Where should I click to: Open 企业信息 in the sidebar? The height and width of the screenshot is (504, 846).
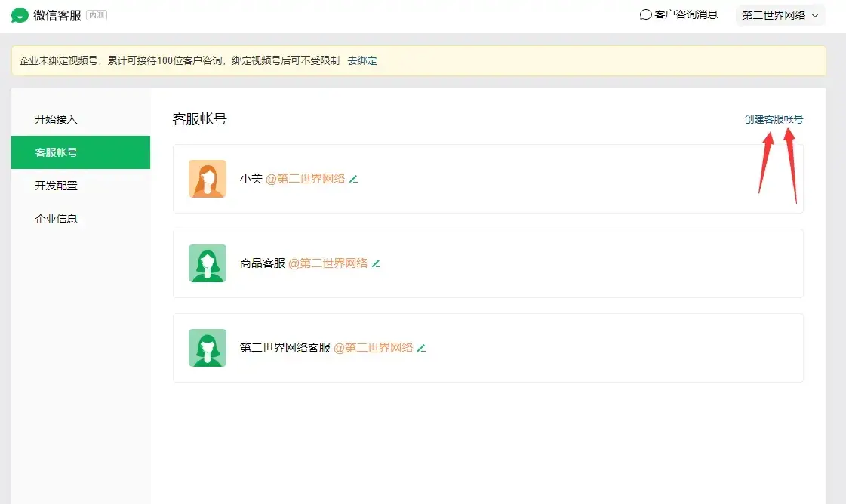[57, 219]
